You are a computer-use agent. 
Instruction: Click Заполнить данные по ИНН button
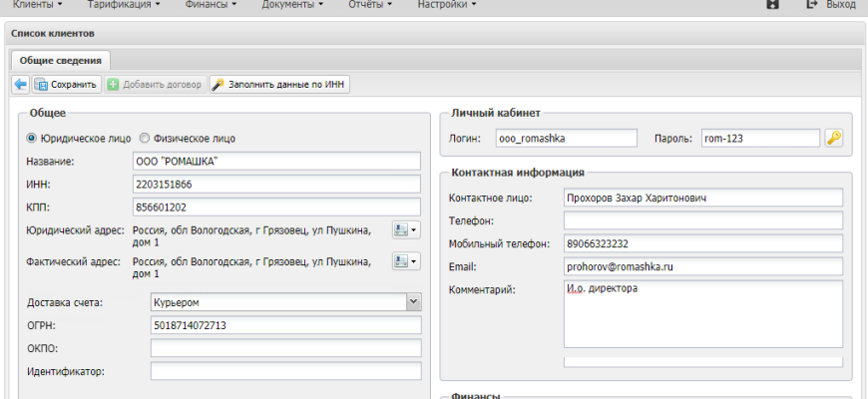[279, 85]
